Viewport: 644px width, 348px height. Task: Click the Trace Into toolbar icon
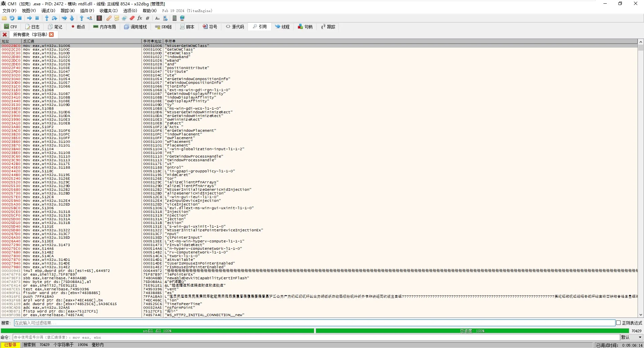pos(64,18)
